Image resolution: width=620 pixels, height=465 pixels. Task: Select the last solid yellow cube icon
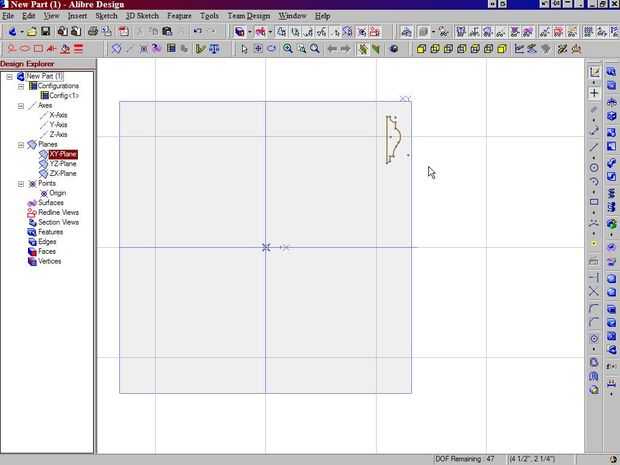(x=502, y=49)
